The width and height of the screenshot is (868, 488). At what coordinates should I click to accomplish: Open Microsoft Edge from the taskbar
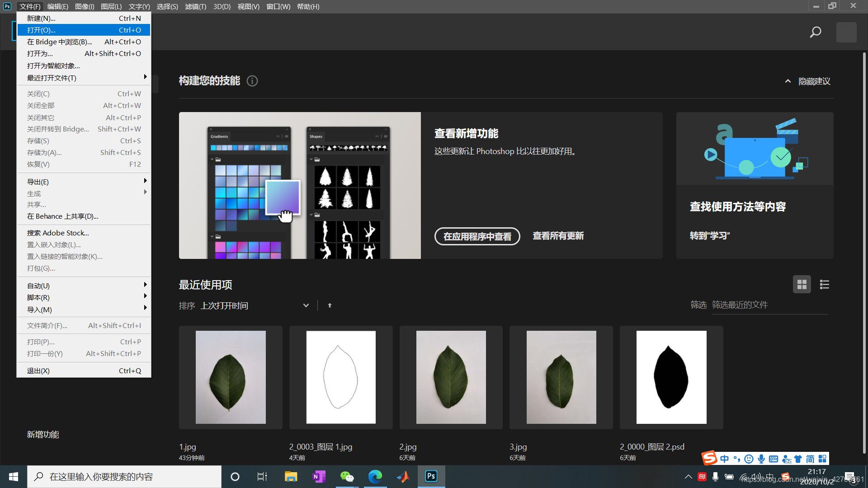pyautogui.click(x=375, y=477)
